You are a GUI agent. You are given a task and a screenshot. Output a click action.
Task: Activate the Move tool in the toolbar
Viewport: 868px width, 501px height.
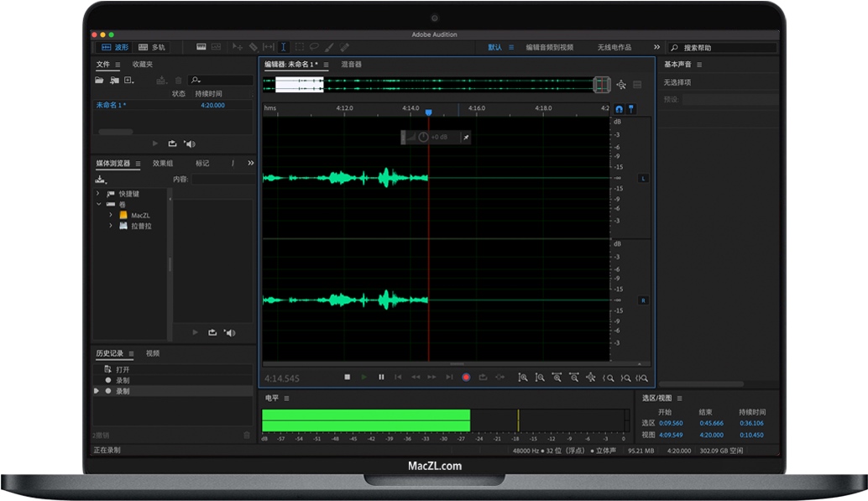tap(238, 48)
